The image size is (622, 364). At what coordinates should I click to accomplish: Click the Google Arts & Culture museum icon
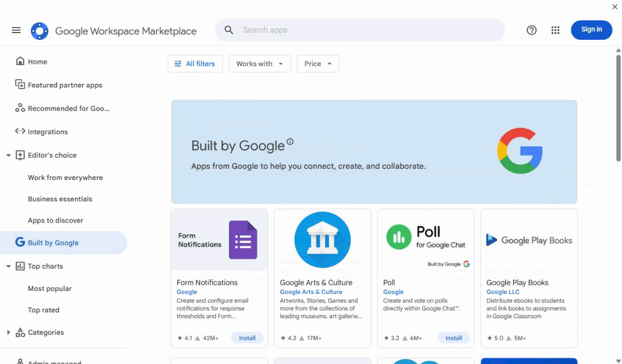click(x=322, y=239)
